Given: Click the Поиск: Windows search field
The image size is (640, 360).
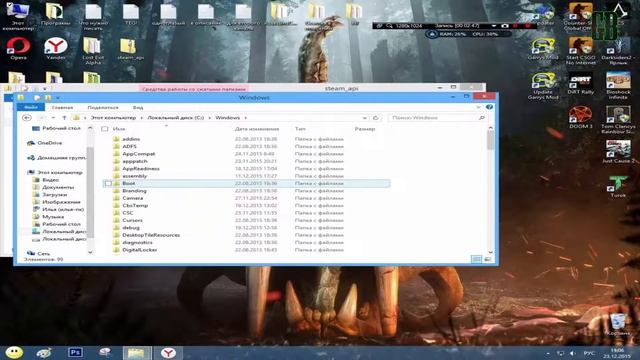Looking at the screenshot, I should pos(437,118).
